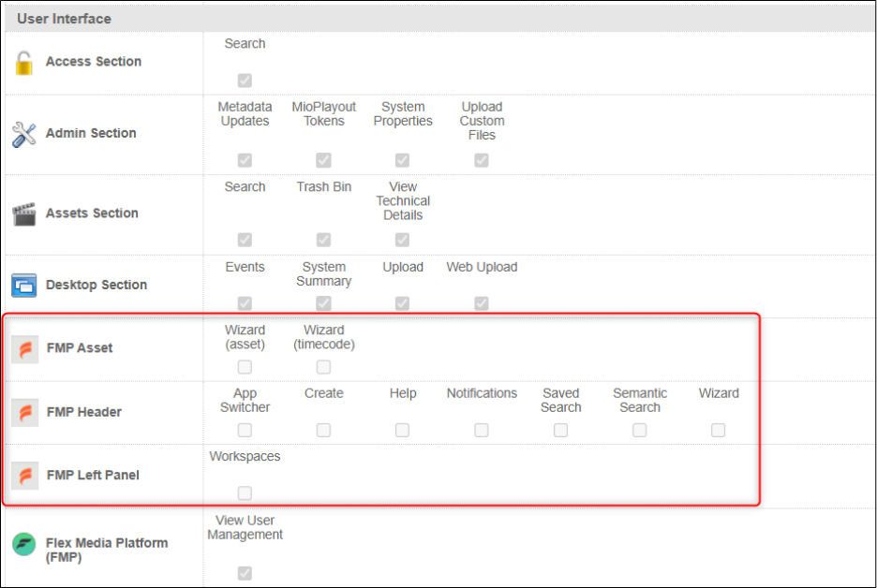
Task: Click the Semantic Search label
Action: pyautogui.click(x=640, y=401)
